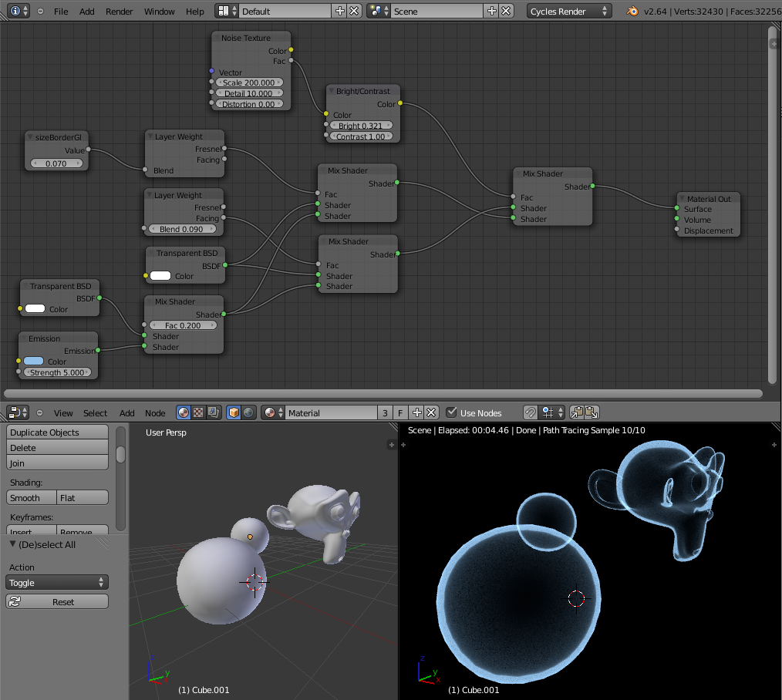Viewport: 782px width, 700px height.
Task: Collapse upper Layer Weight node triangle
Action: pyautogui.click(x=150, y=136)
